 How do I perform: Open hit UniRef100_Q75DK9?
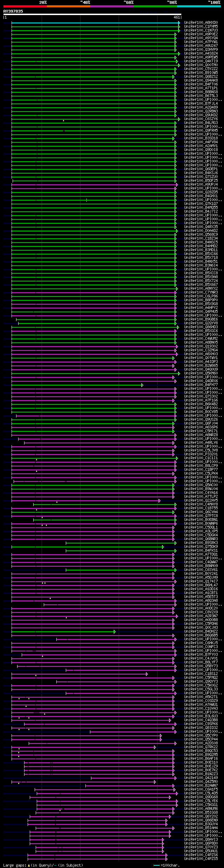[201, 547]
